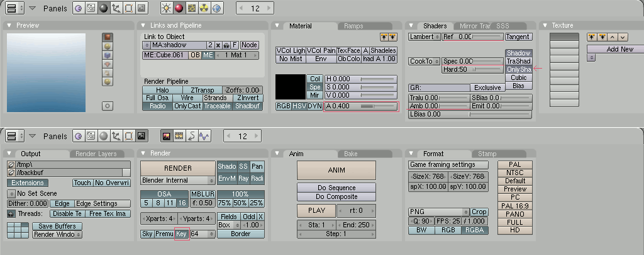Open Texture buttons leopard-pattern icon
This screenshot has height=255, width=644.
click(191, 8)
